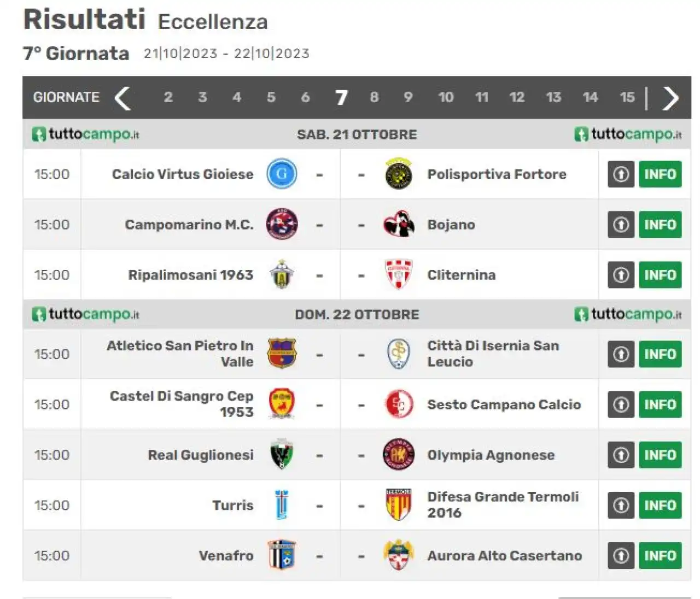Click the Cliternina red-white shield crest
Viewport: 700px width, 599px height.
(x=399, y=274)
